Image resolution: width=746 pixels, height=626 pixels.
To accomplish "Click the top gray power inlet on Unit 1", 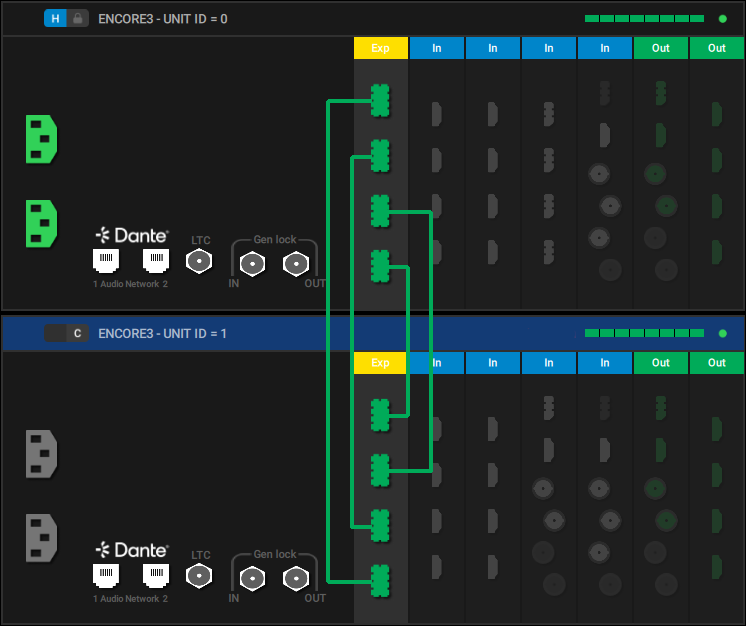I will click(41, 454).
